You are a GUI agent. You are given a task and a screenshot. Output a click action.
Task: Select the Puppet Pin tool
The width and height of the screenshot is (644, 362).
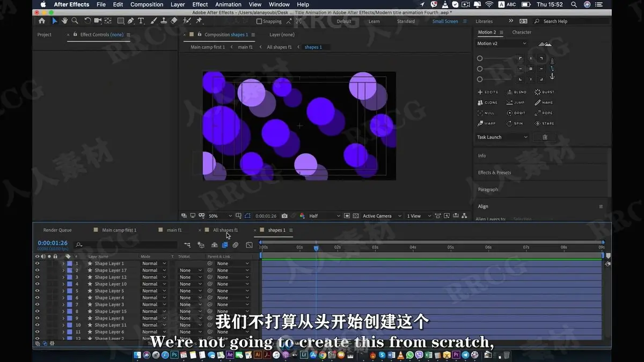199,21
